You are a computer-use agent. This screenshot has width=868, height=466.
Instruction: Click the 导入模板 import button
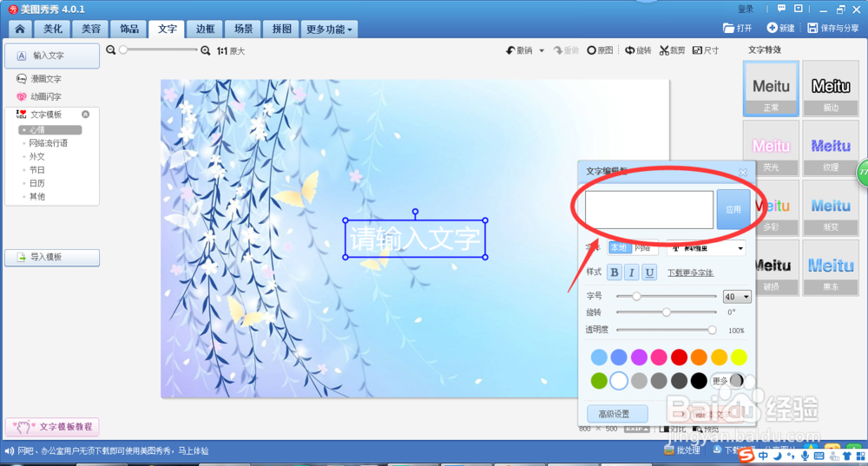pos(52,258)
